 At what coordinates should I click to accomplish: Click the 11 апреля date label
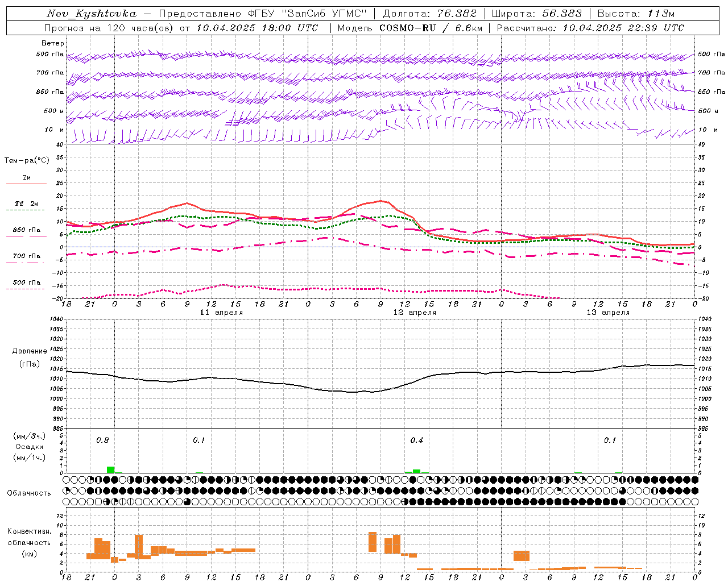point(221,313)
